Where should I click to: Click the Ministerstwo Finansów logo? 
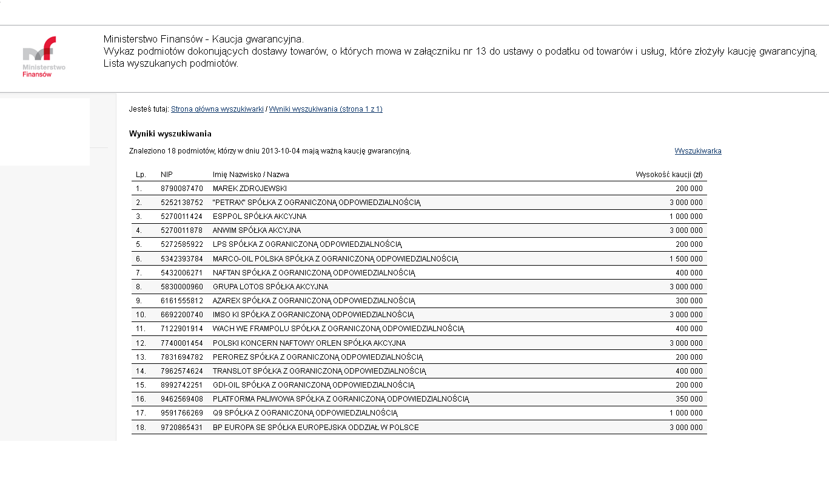(44, 56)
